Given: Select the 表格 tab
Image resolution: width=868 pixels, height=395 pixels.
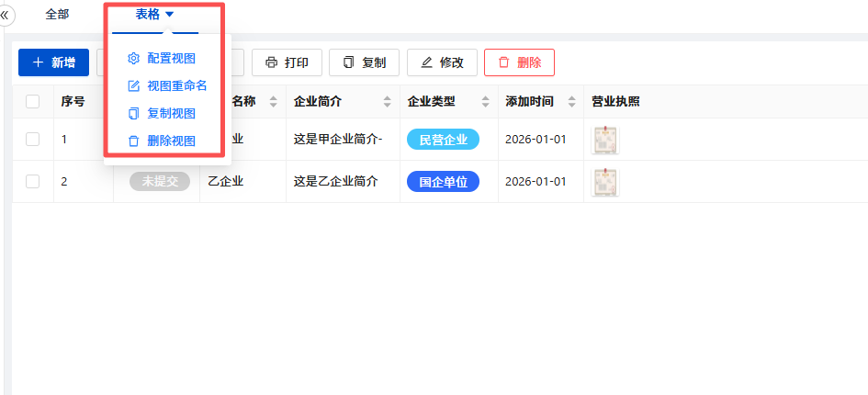Looking at the screenshot, I should pyautogui.click(x=147, y=15).
